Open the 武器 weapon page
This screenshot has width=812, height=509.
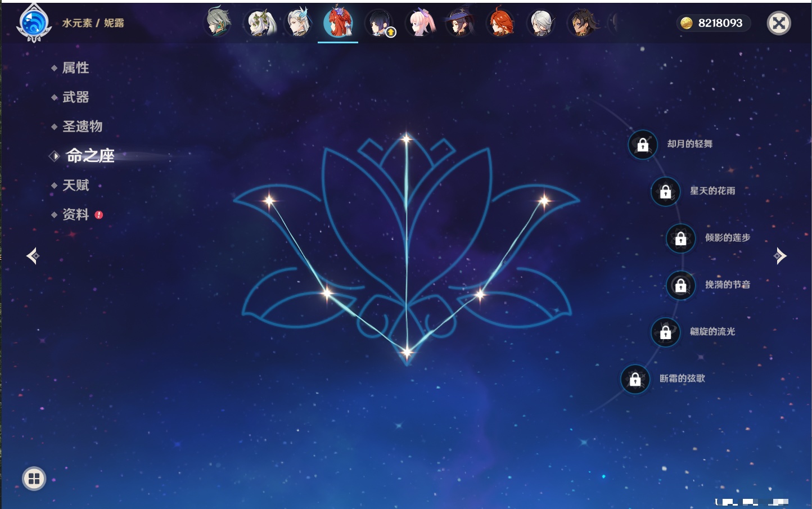(75, 97)
